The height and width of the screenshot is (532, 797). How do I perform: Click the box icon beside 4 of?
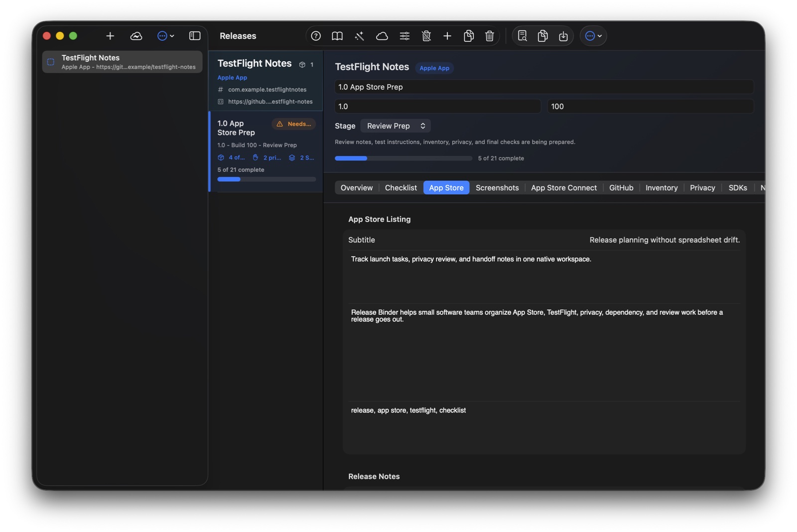tap(221, 157)
